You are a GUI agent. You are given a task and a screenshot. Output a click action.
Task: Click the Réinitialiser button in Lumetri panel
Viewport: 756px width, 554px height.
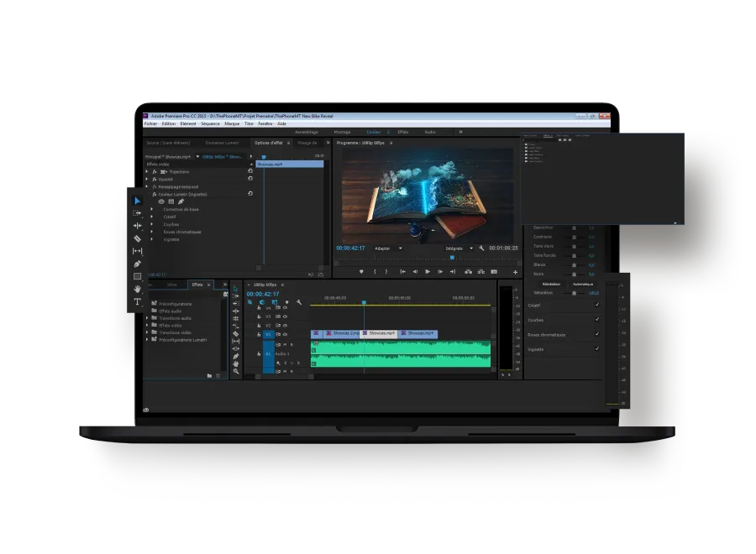(x=551, y=285)
